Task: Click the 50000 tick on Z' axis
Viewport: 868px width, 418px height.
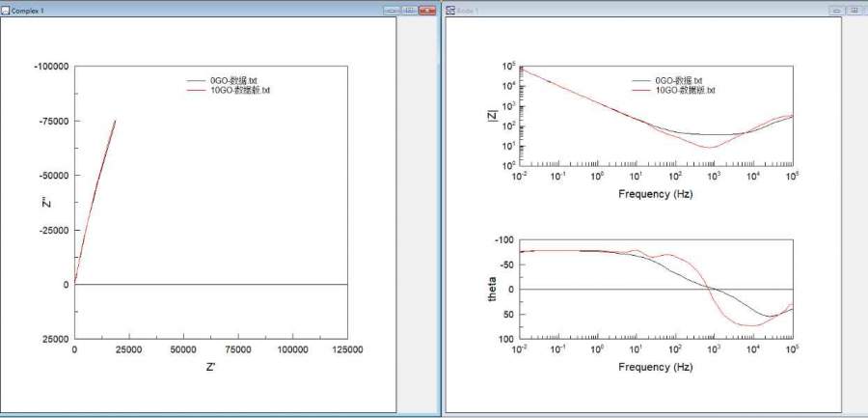Action: 184,349
